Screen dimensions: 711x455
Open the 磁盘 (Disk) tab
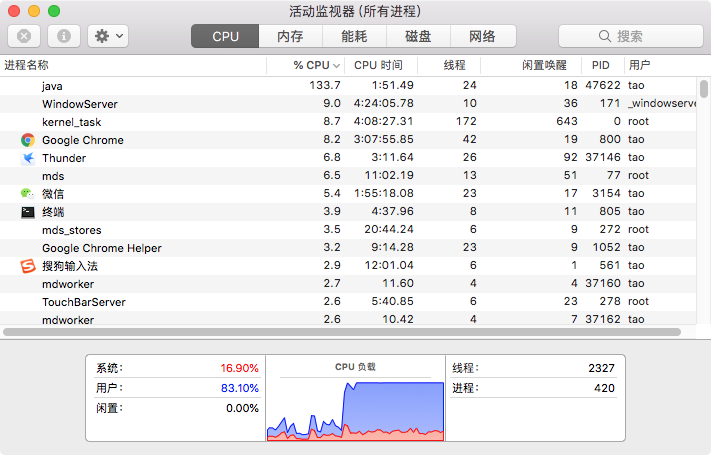click(418, 36)
